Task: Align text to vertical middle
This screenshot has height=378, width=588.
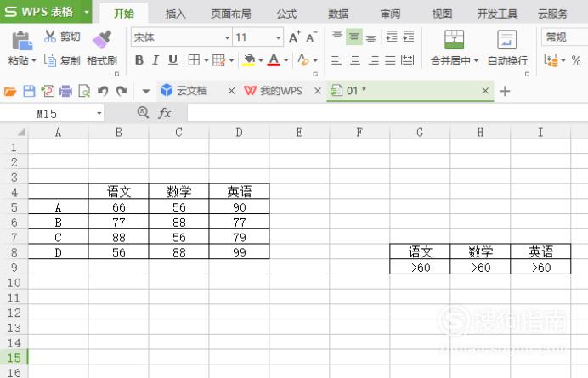Action: [354, 37]
